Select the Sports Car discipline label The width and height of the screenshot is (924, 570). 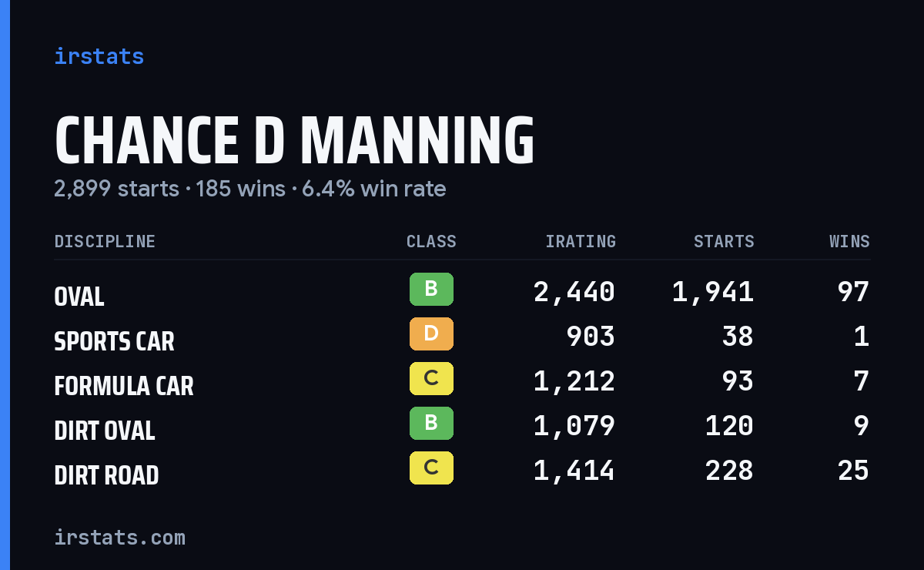(115, 341)
